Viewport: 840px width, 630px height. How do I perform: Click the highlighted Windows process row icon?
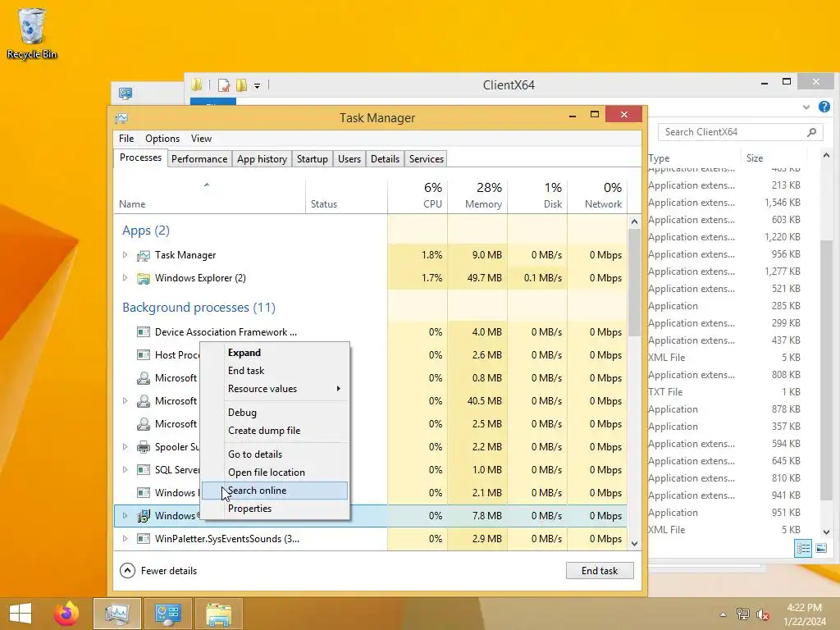(x=143, y=516)
